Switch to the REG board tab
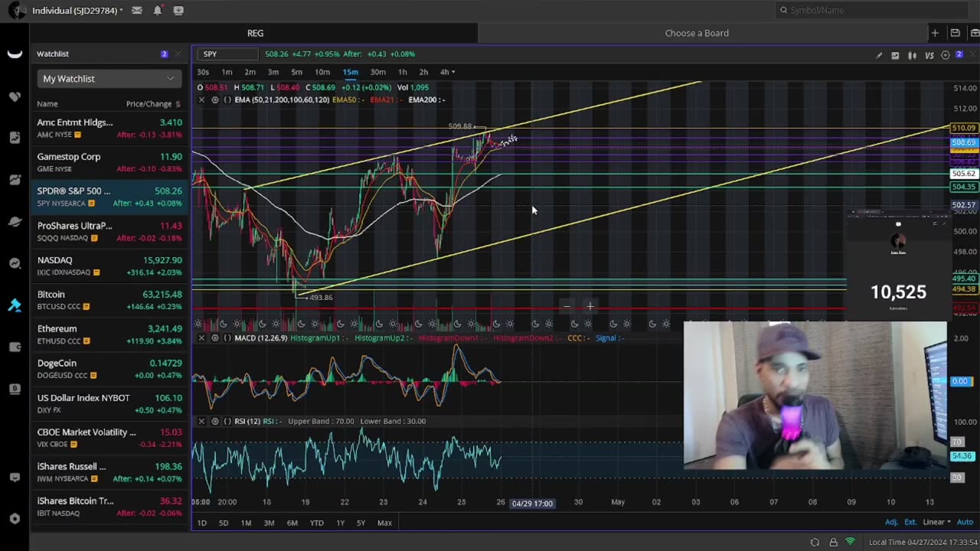 (255, 33)
